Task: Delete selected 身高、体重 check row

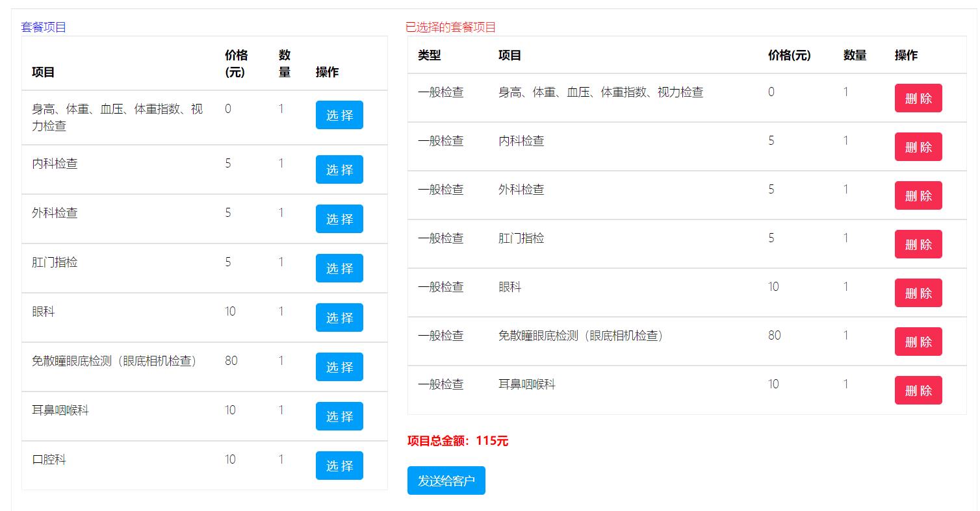Action: pyautogui.click(x=918, y=98)
